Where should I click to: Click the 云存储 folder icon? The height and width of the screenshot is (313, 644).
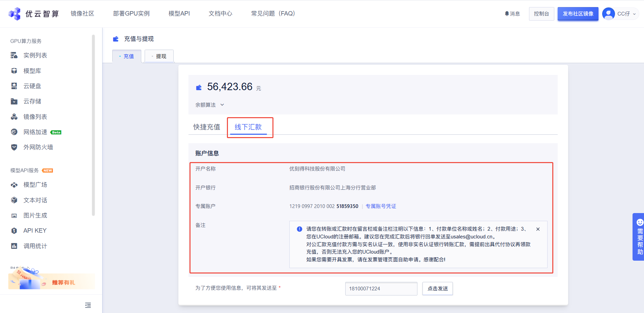click(14, 101)
